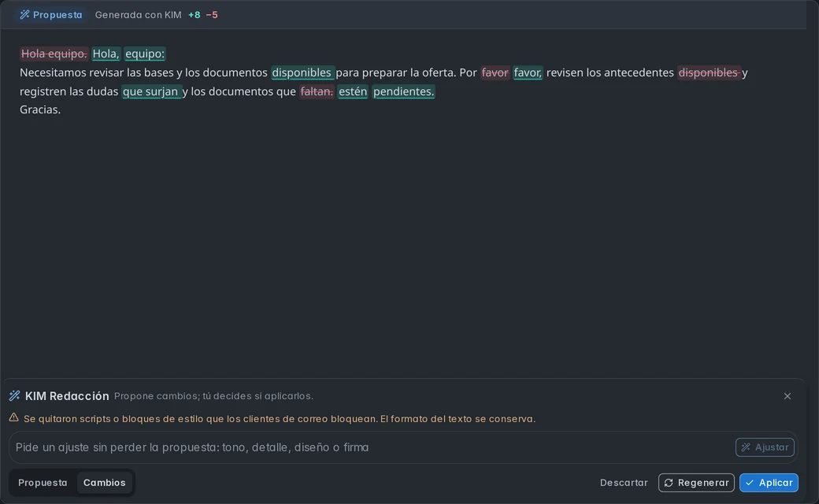
Task: Click the struck-through word 'faltan.'
Action: (x=317, y=91)
